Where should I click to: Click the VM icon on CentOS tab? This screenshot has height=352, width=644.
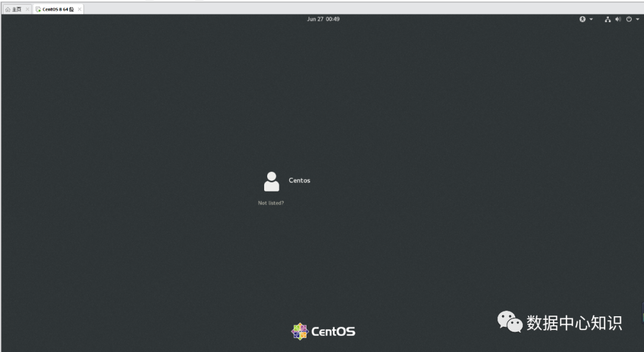pyautogui.click(x=38, y=9)
